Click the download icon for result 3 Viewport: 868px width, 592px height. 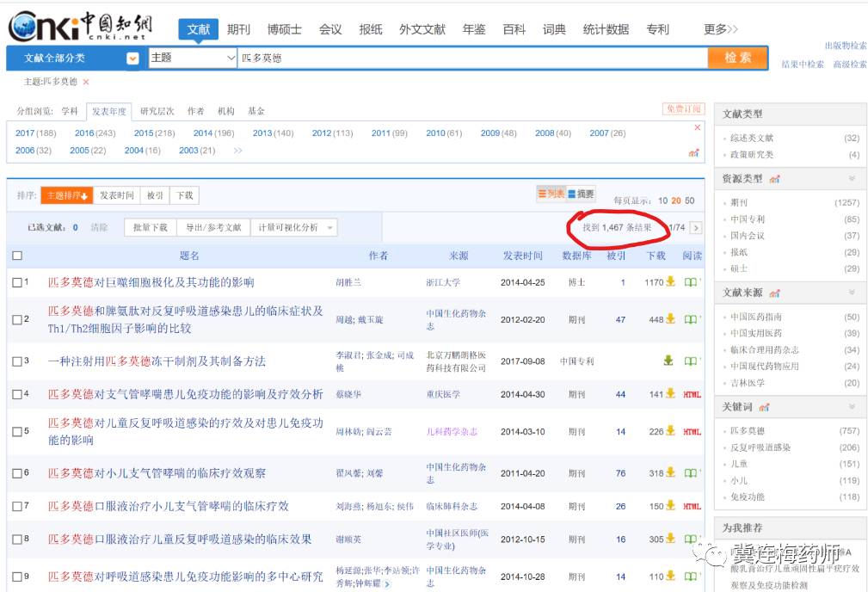(x=668, y=361)
